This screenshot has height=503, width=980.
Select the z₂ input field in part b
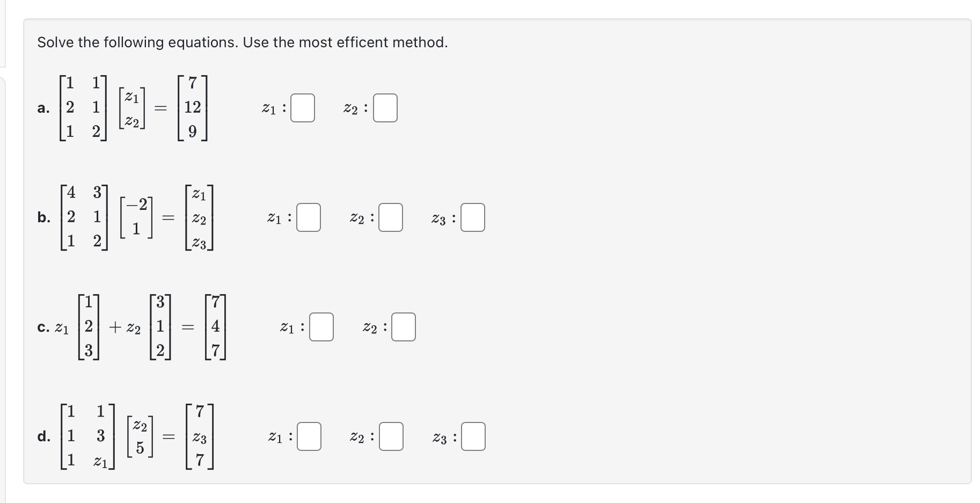tap(391, 218)
